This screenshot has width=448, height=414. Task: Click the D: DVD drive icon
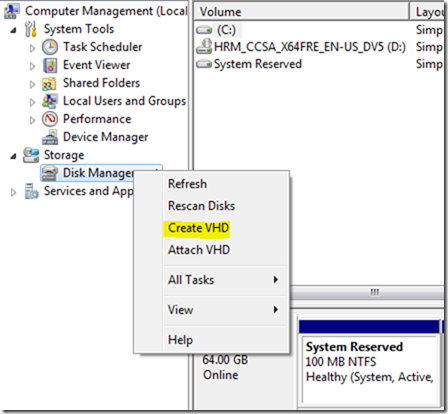tap(204, 46)
